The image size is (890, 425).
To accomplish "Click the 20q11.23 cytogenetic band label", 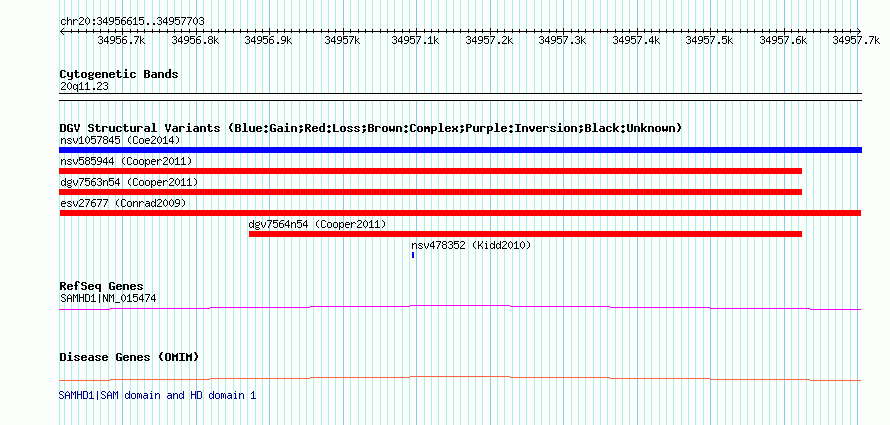I will [x=84, y=87].
